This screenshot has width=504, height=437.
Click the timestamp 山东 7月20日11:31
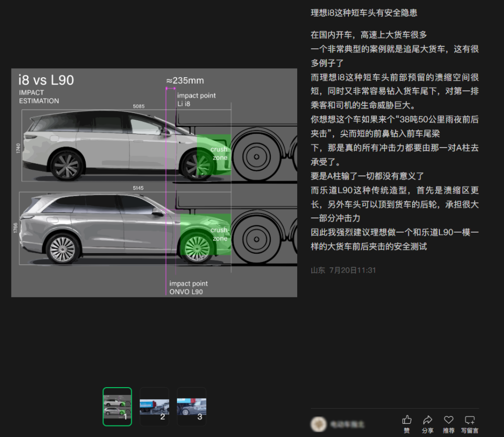(343, 270)
